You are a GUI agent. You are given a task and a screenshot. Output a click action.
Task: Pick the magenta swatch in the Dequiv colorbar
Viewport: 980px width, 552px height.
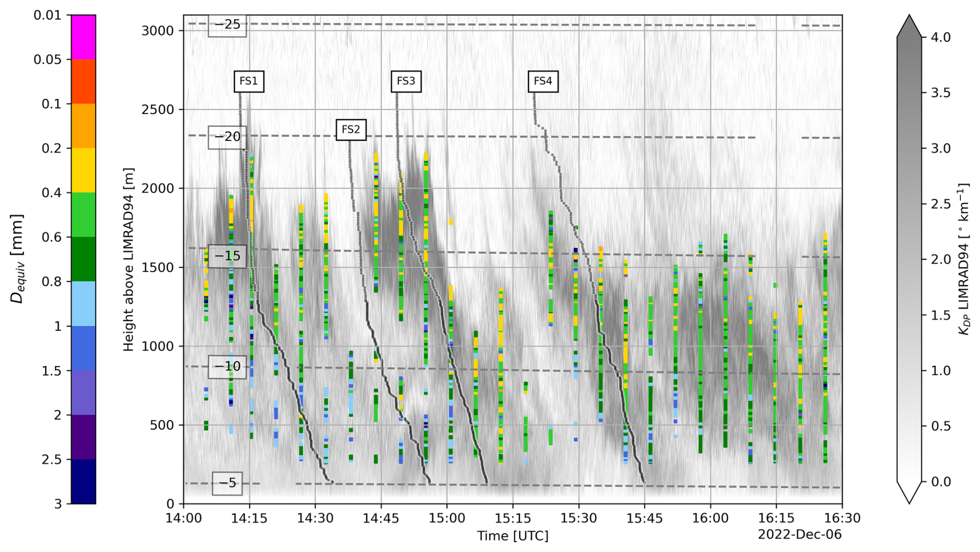83,37
